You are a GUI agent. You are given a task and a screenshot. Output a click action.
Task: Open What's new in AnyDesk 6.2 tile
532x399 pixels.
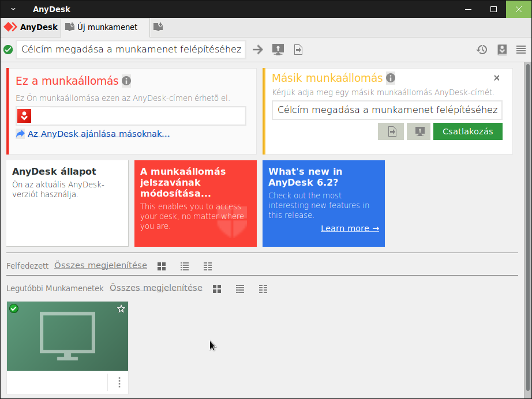click(324, 204)
